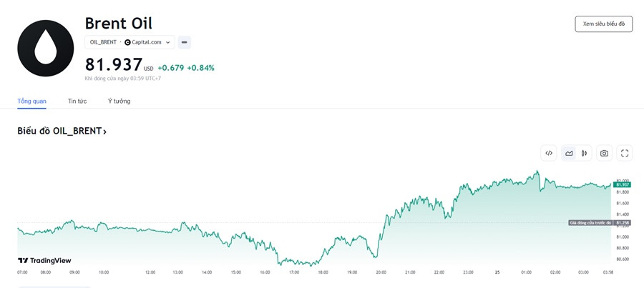Screen dimensions: 644x288
Task: Take a chart snapshot with camera icon
Action: [604, 153]
